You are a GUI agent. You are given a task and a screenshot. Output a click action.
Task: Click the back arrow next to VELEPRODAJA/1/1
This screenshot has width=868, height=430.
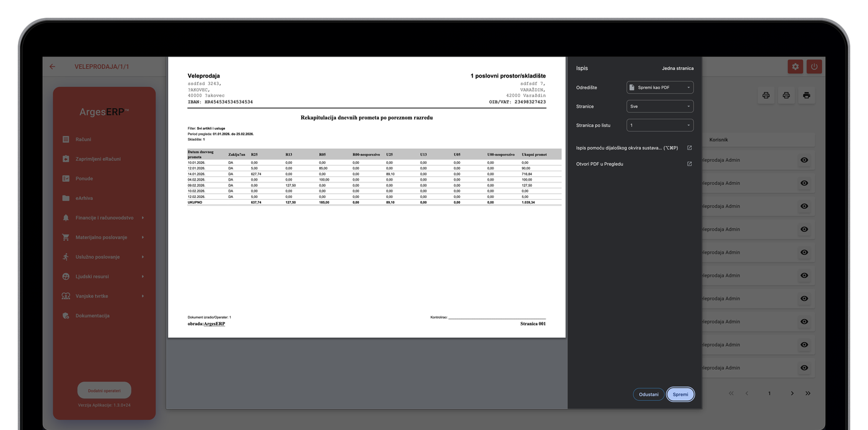[53, 66]
